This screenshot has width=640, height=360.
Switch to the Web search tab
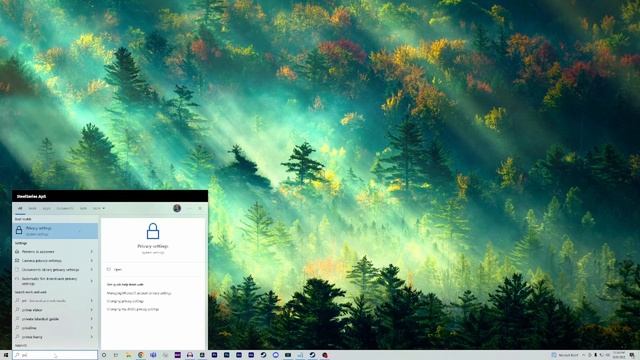(83, 208)
